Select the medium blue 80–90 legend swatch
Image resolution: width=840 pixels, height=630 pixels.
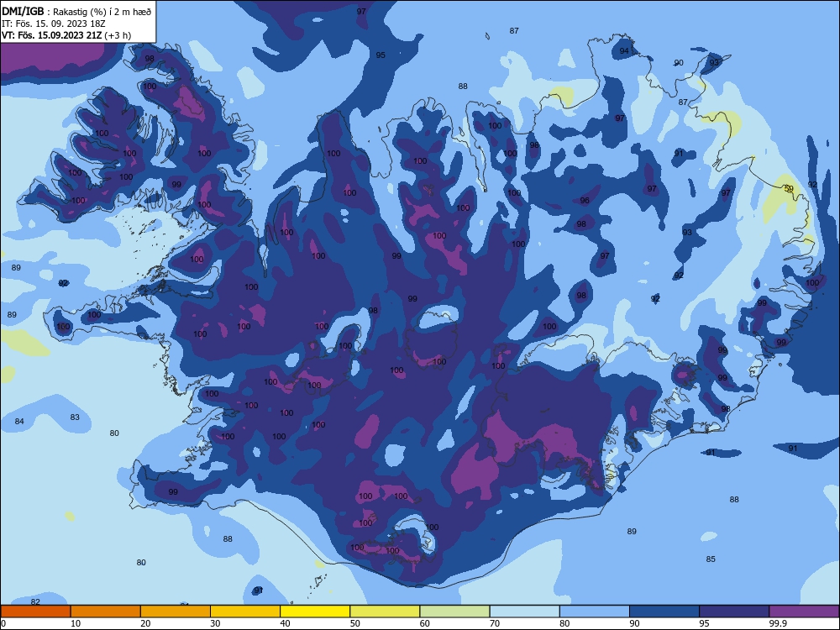pyautogui.click(x=594, y=612)
